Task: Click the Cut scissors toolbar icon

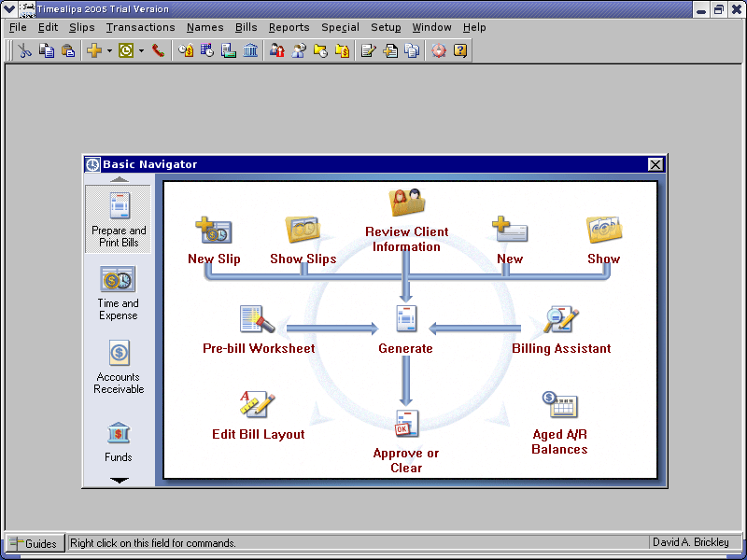Action: [24, 50]
